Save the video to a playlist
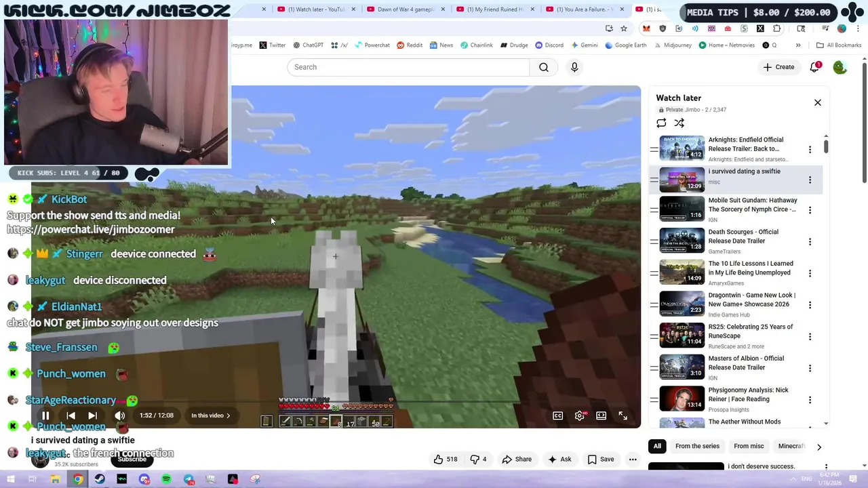Viewport: 868px width, 488px height. point(601,459)
